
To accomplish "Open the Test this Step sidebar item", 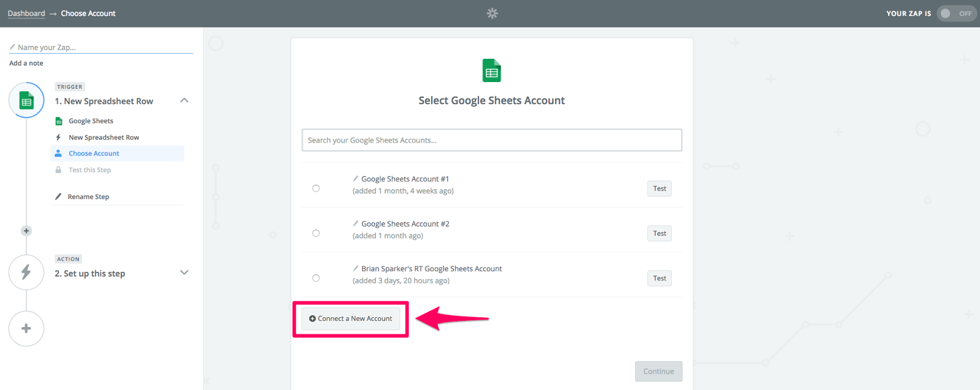I will (x=89, y=170).
